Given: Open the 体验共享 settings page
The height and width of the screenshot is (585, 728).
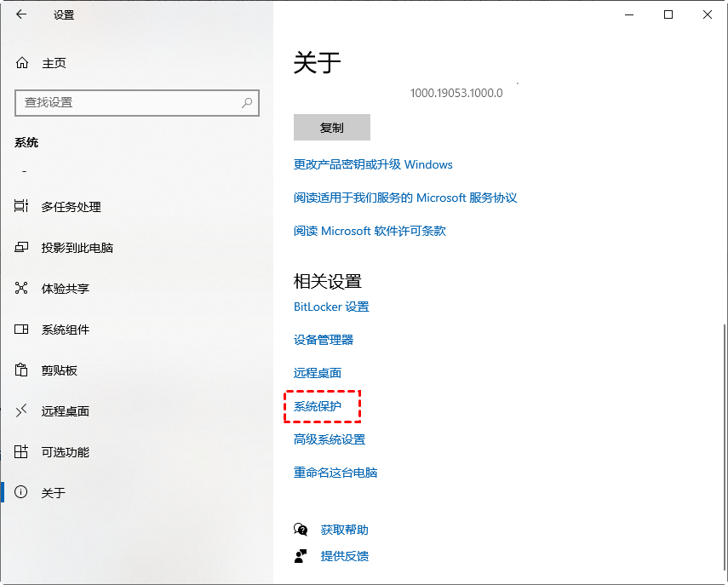Looking at the screenshot, I should (65, 289).
